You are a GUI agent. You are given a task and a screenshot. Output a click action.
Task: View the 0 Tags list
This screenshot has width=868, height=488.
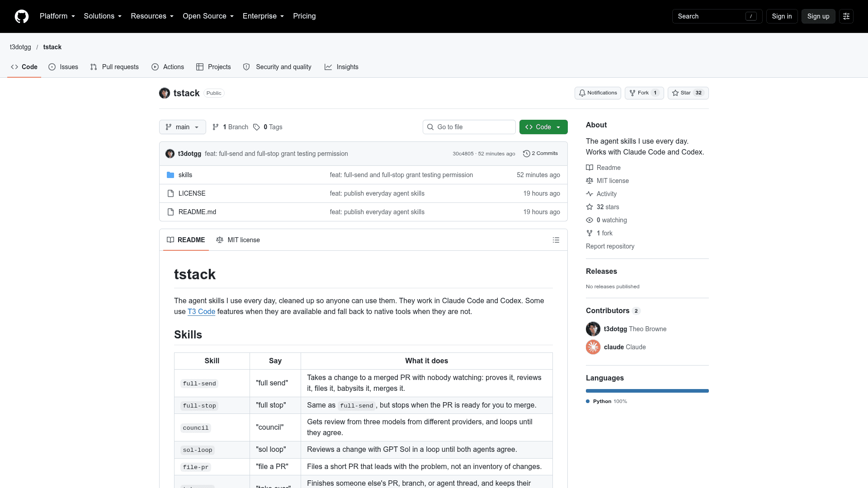click(x=268, y=127)
